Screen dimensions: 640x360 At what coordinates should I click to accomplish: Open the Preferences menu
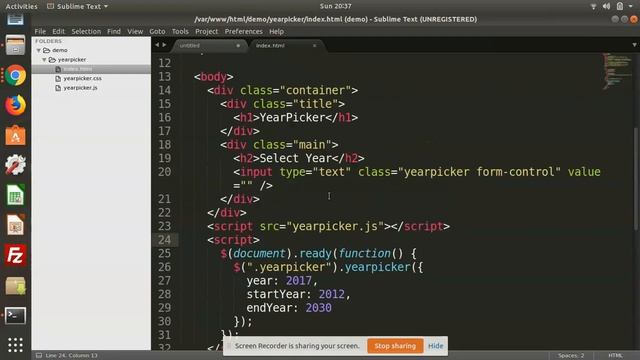click(244, 31)
